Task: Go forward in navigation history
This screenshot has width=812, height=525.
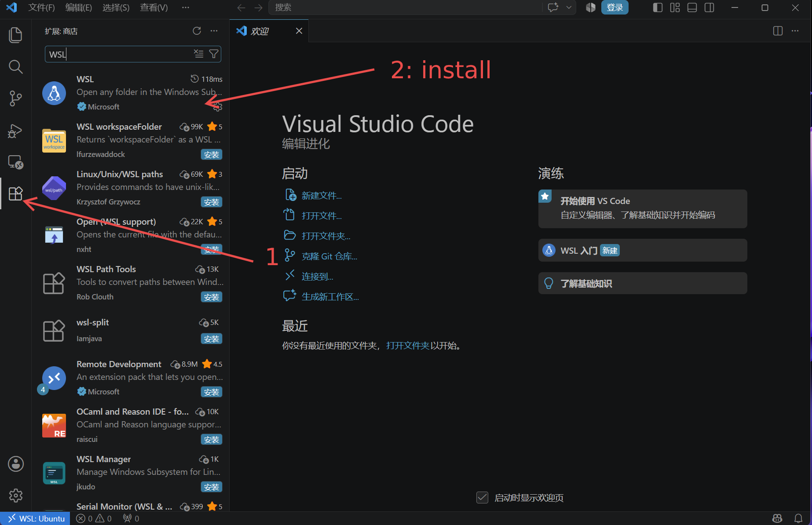Action: [258, 7]
